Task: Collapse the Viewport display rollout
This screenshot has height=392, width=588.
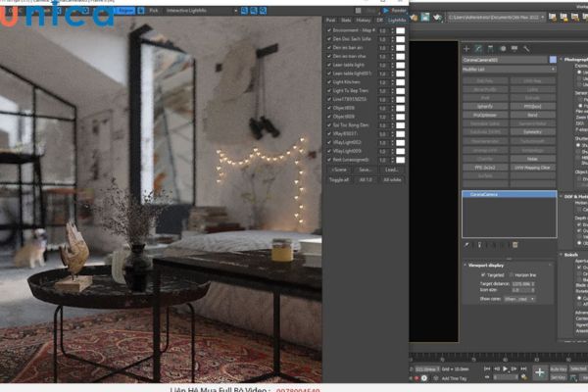Action: 465,264
